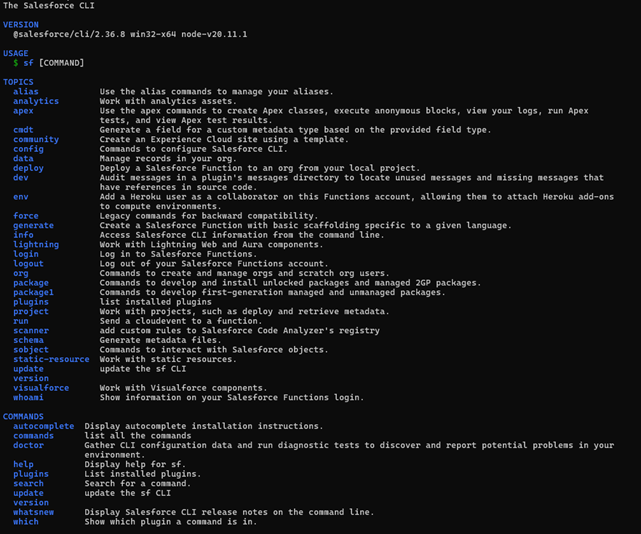Click the force topic name
This screenshot has height=534, width=641.
click(26, 216)
